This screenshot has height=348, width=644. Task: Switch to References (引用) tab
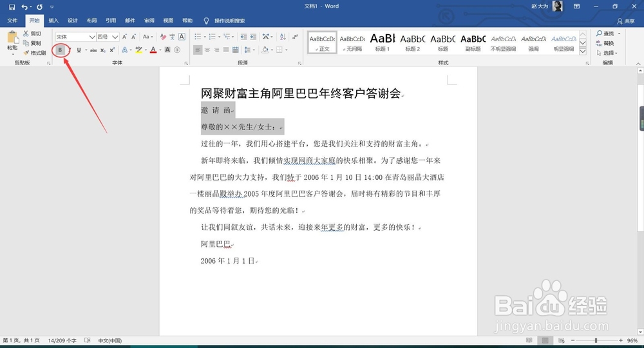point(111,21)
